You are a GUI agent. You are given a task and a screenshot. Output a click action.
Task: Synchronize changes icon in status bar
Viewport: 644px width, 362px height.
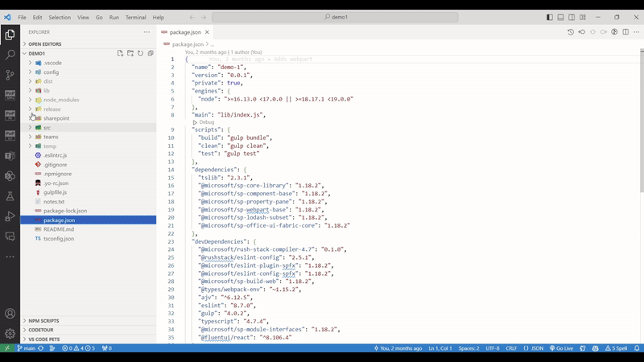tap(41, 348)
